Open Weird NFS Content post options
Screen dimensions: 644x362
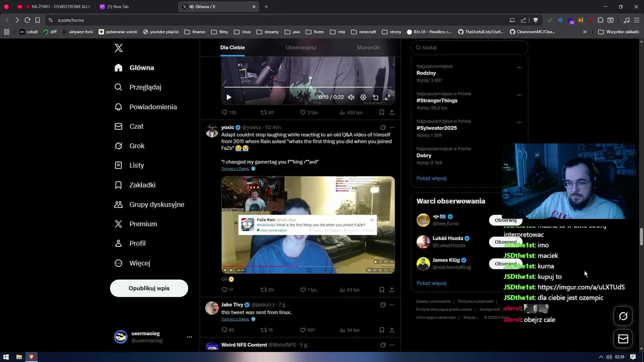[392, 345]
